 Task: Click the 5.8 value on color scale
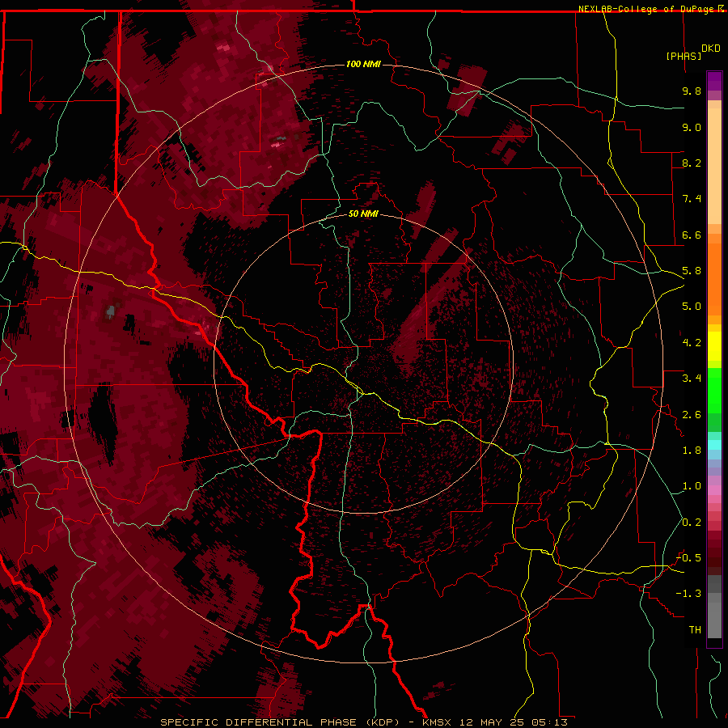tap(692, 271)
